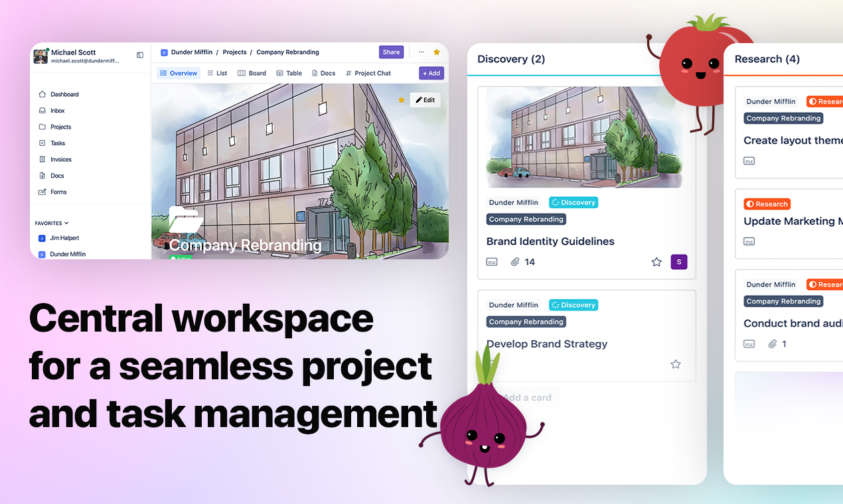Viewport: 843px width, 504px height.
Task: Click description icon on Conduct brand audit card
Action: click(x=749, y=344)
